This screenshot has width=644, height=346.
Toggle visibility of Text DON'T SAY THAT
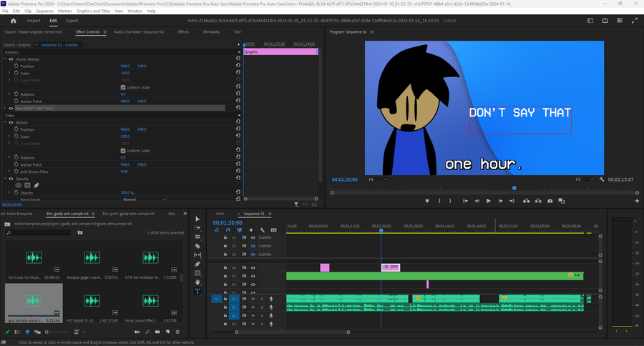click(x=11, y=109)
